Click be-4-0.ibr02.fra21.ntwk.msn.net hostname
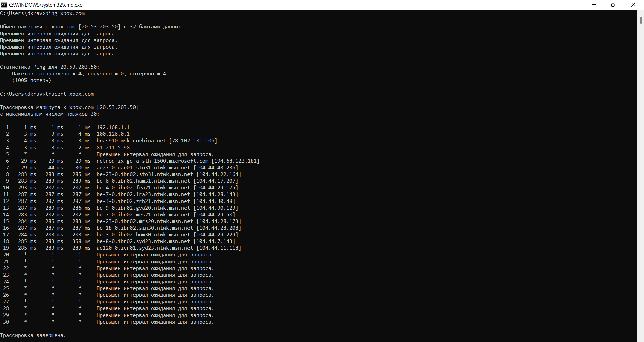Image resolution: width=644 pixels, height=342 pixels. click(143, 188)
